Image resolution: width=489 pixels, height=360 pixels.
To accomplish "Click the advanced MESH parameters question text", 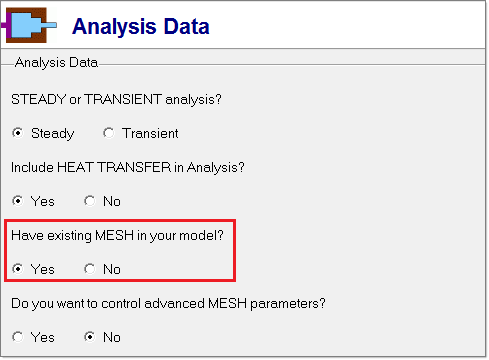I will click(168, 304).
